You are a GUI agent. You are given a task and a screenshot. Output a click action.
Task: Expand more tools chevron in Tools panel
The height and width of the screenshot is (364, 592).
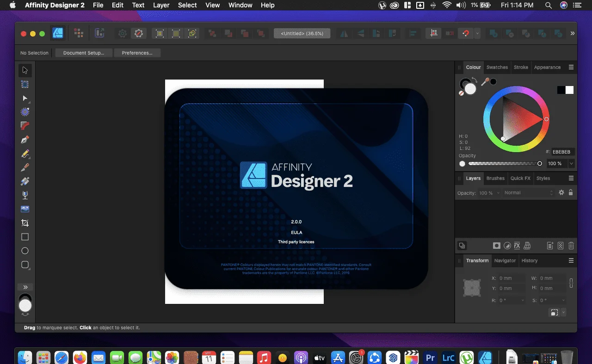click(x=25, y=287)
